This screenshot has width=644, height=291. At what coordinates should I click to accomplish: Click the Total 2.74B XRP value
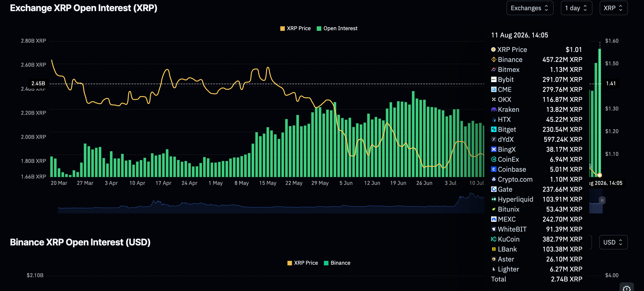[x=567, y=279]
